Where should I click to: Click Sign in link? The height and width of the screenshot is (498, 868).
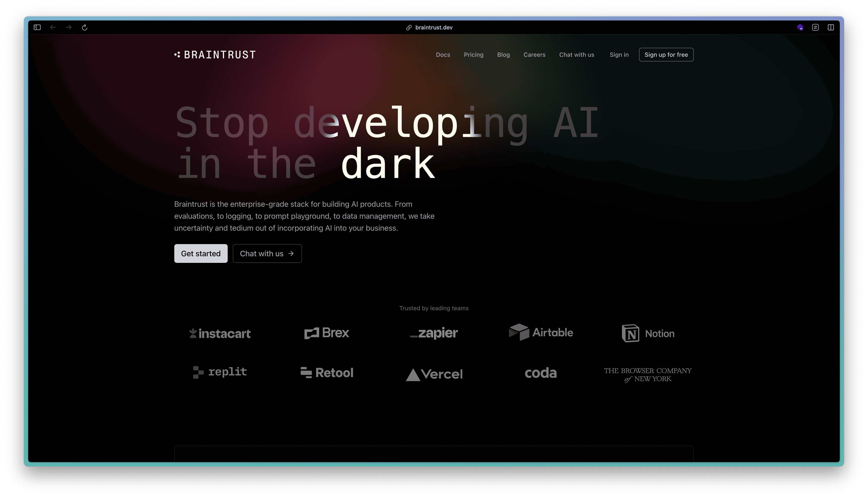(619, 55)
